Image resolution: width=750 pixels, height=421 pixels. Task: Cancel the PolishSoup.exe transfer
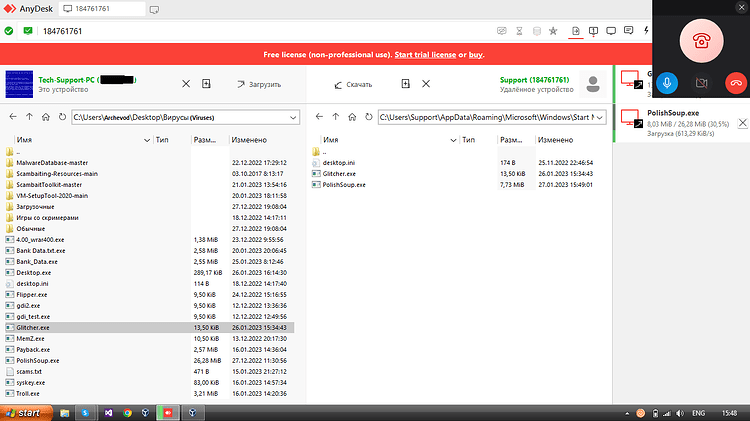742,123
